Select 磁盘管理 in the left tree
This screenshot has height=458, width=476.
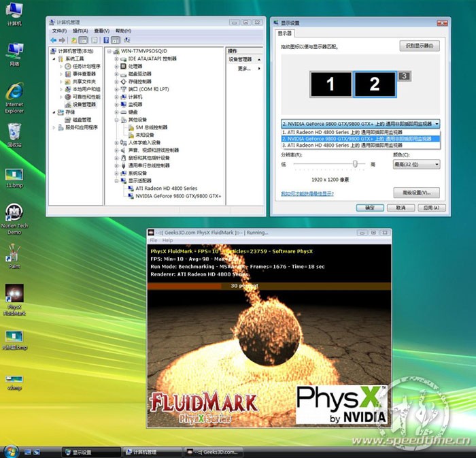pos(78,120)
